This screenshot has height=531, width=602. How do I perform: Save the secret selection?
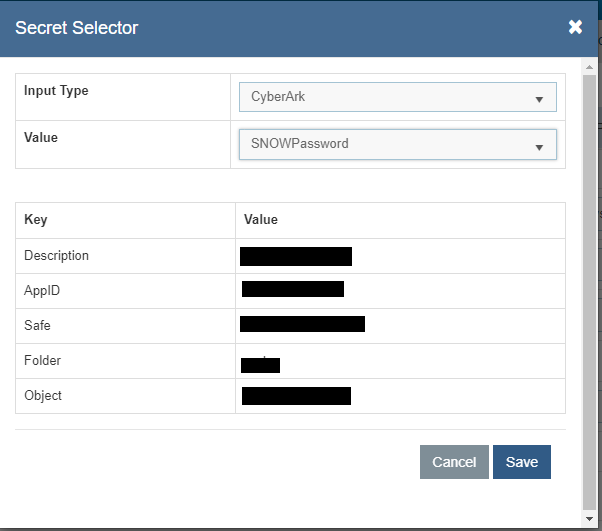click(x=522, y=462)
